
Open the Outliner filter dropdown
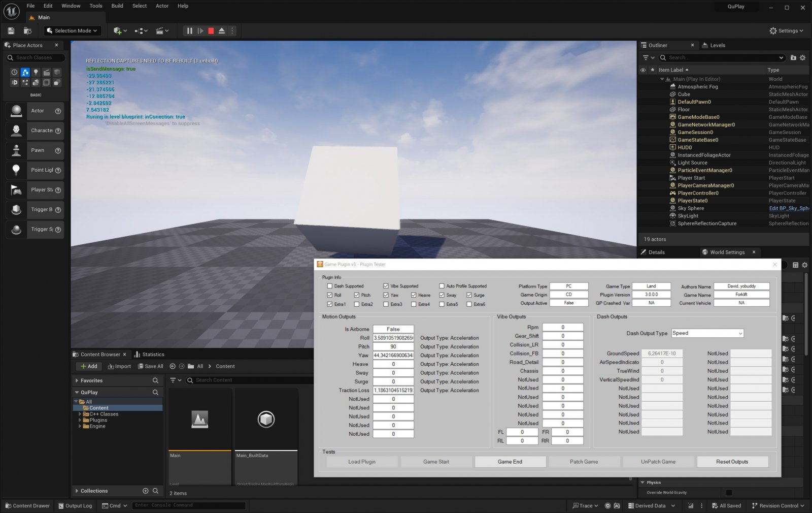coord(649,58)
